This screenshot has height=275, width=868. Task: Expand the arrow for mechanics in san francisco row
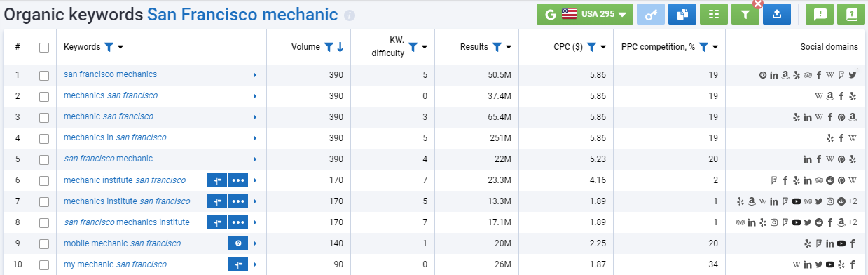[255, 138]
